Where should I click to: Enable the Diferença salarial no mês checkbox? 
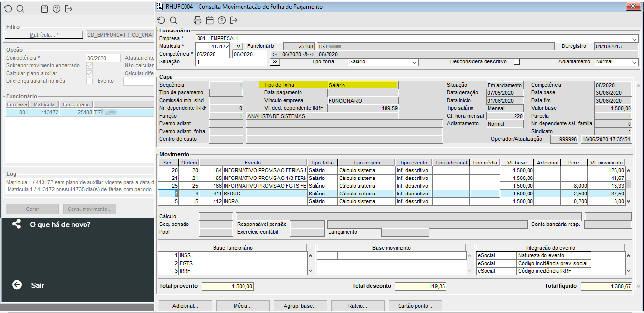[89, 81]
